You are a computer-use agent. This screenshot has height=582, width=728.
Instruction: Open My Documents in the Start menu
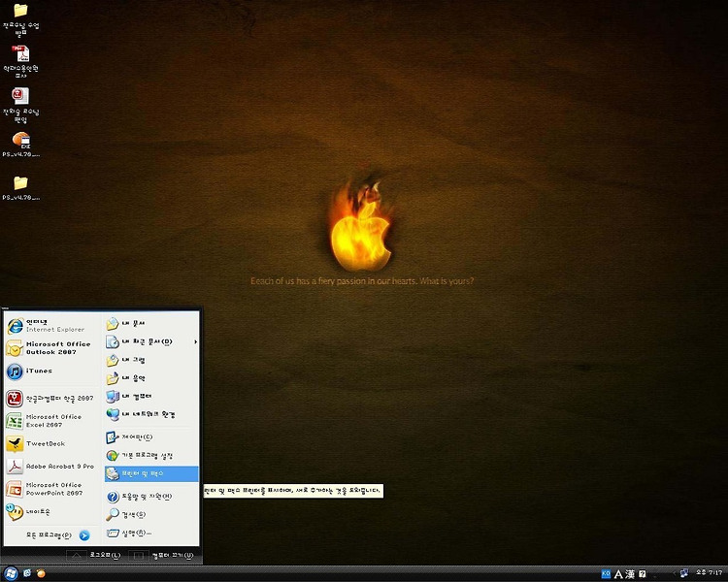151,323
